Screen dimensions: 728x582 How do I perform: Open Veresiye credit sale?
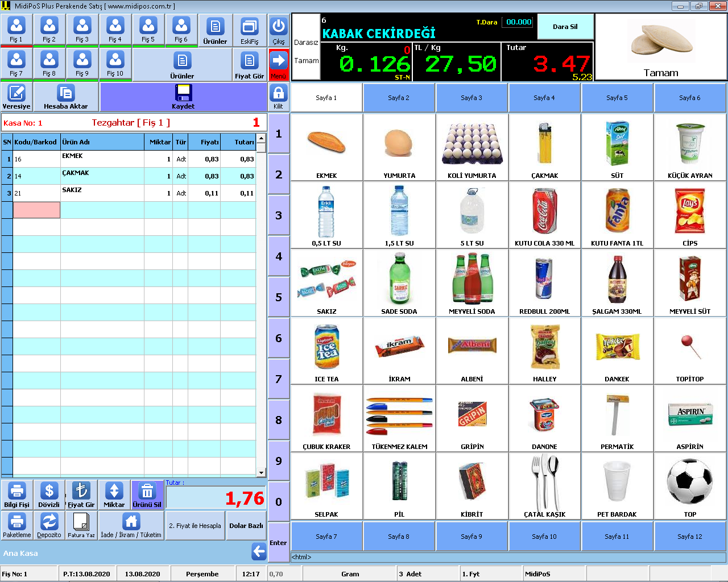tap(16, 97)
